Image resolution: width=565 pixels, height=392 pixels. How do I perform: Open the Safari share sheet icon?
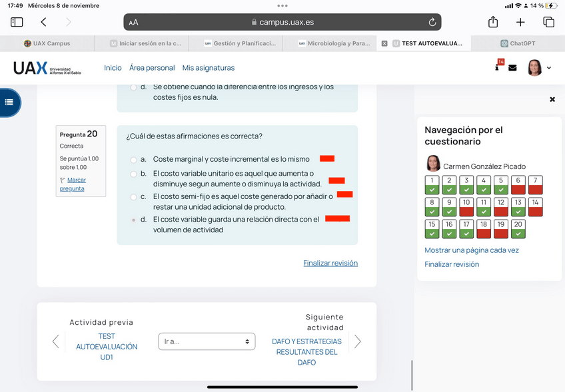(493, 22)
